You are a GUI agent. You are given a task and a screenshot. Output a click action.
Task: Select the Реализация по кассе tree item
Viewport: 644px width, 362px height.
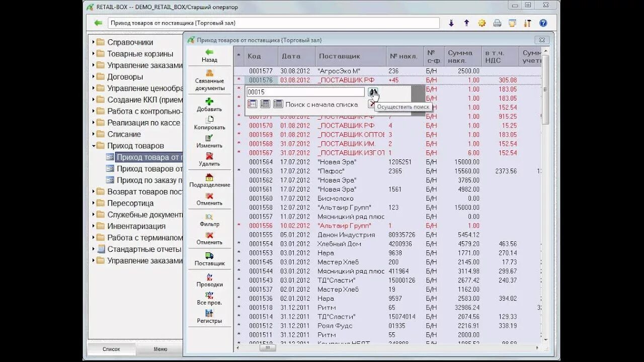tap(143, 123)
